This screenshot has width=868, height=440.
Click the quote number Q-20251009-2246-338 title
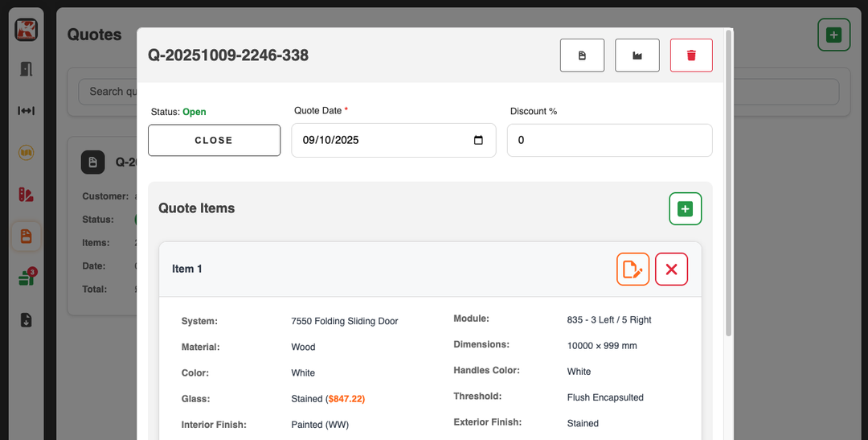pos(228,56)
